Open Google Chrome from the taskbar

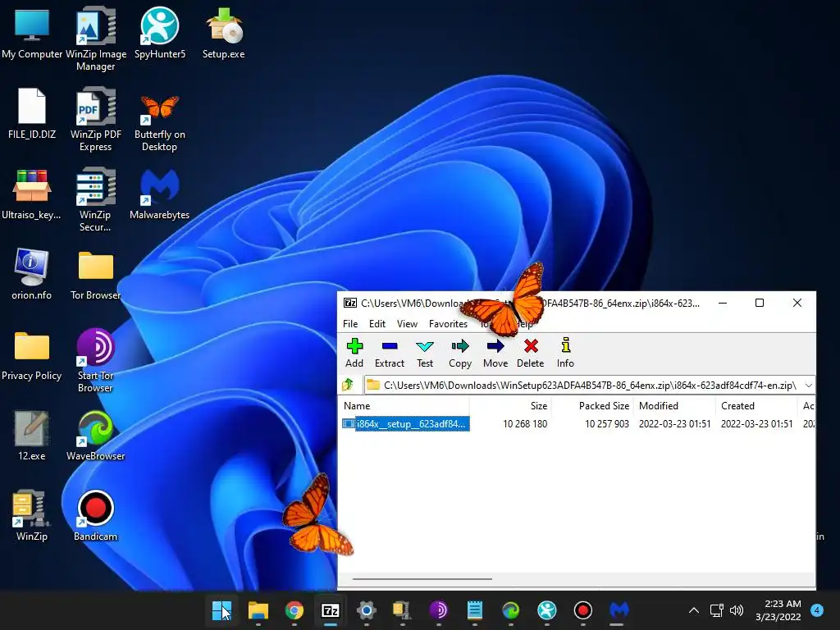294,610
